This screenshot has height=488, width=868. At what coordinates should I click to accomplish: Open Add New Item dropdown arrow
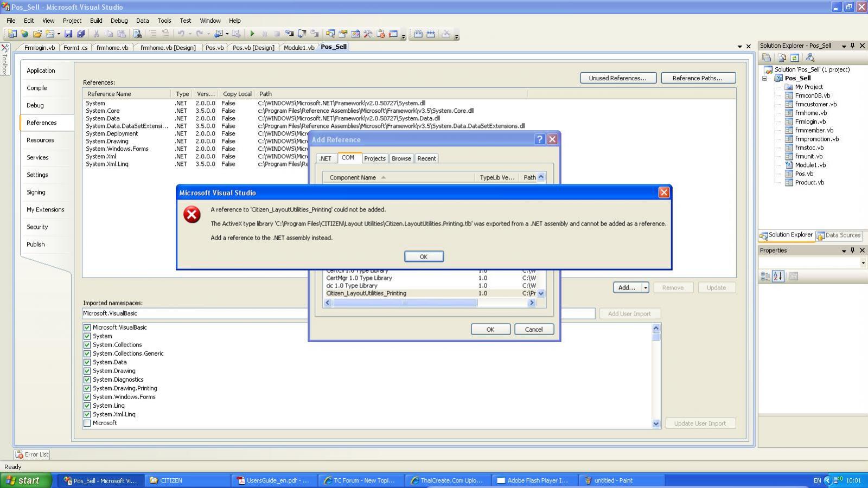58,34
